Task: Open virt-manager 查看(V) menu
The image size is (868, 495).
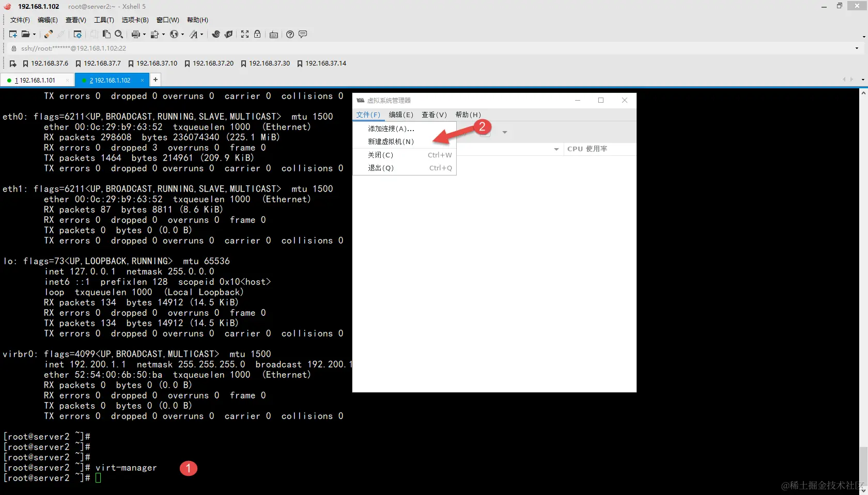Action: pos(434,115)
